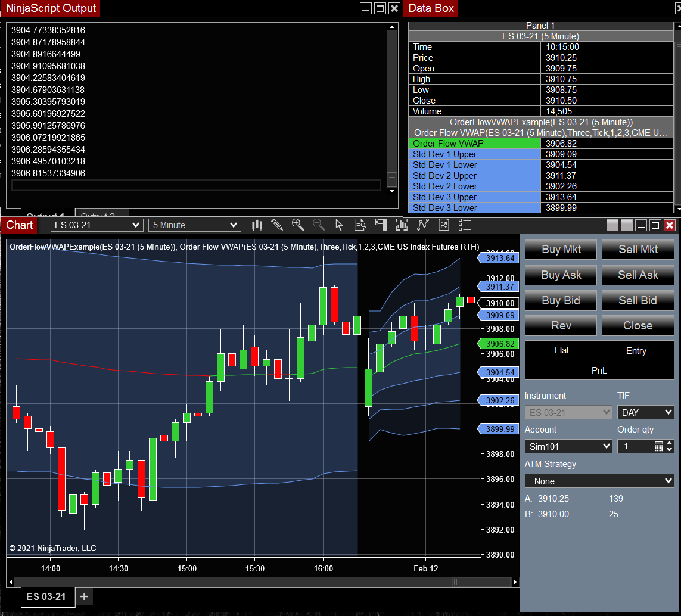
Task: Click NinjaScript Output scroll up arrow
Action: pos(392,27)
